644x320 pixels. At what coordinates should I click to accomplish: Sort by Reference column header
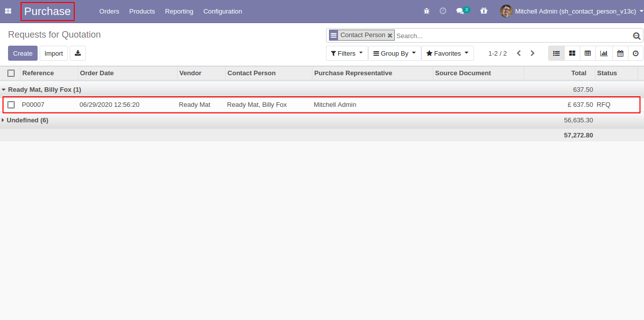click(49, 73)
